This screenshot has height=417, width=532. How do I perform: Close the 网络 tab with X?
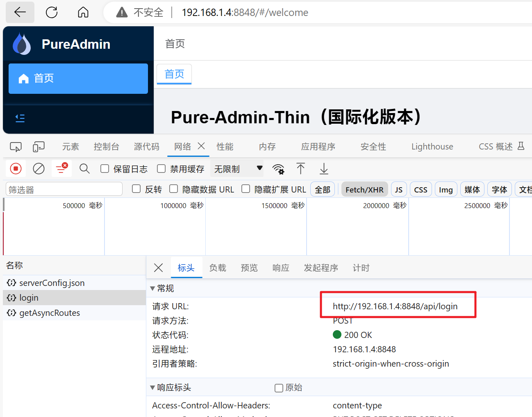point(201,146)
